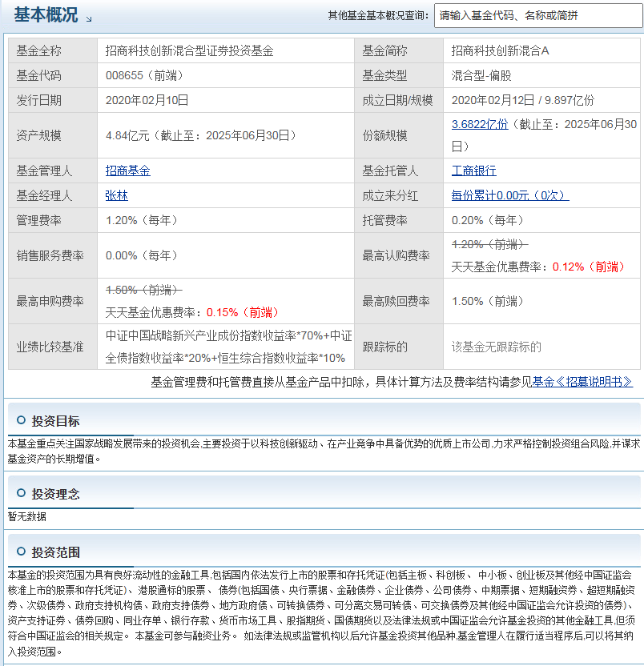Open fund manager 张林 link
Screen dimensions: 644x666
116,195
